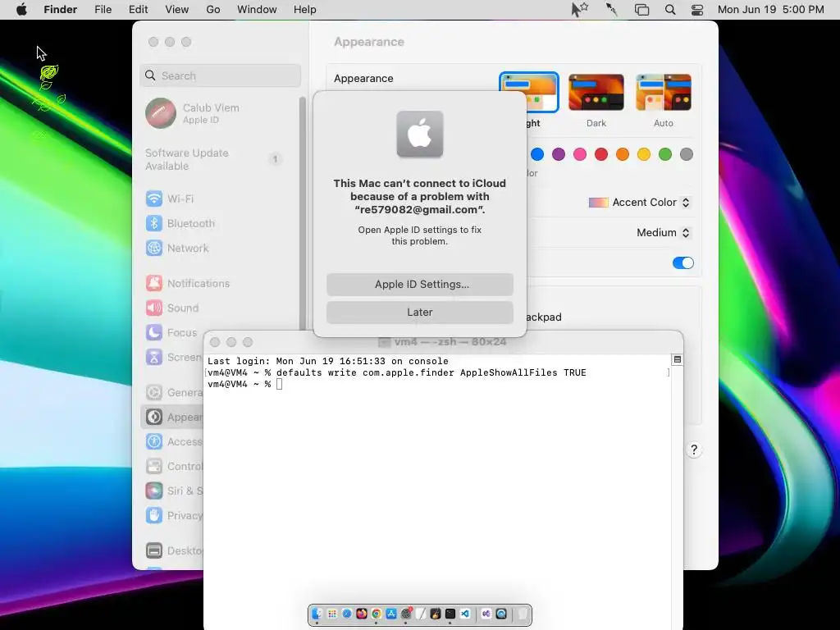Image resolution: width=840 pixels, height=630 pixels.
Task: Pick the red accent color
Action: 601,155
